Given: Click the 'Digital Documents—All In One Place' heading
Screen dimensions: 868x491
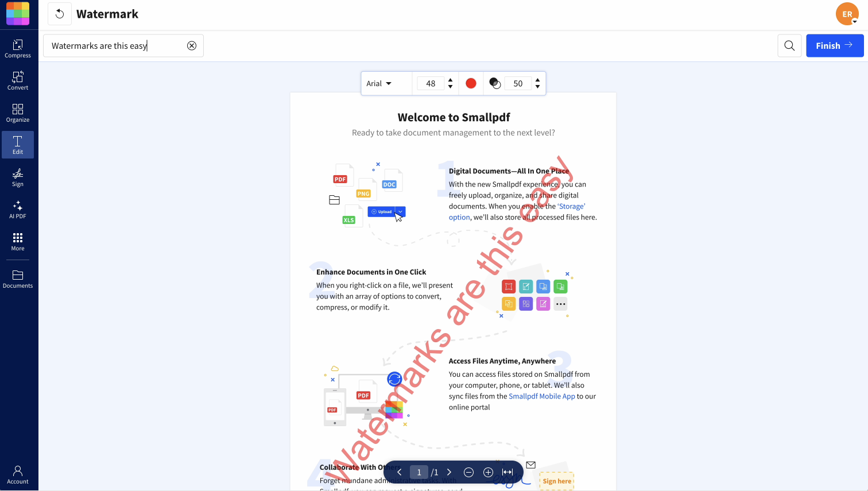Looking at the screenshot, I should [509, 171].
